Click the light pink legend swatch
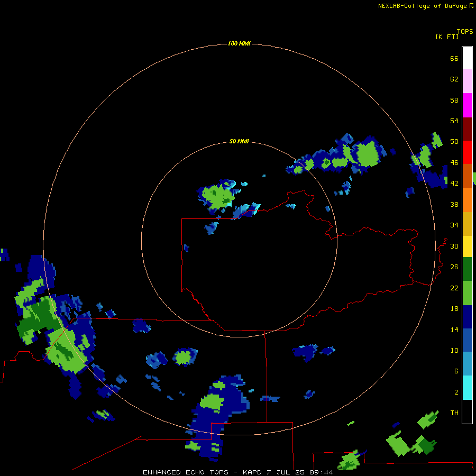476x476 pixels. point(467,81)
